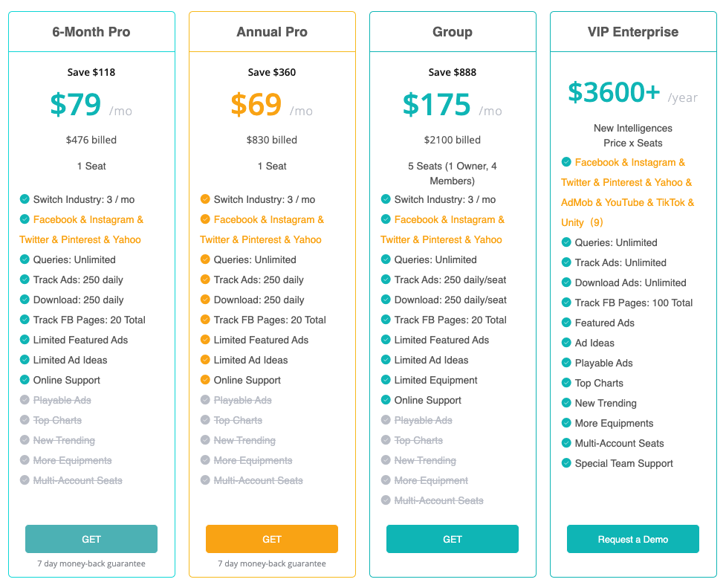The height and width of the screenshot is (588, 726).
Task: Click check icon next to Special Team Support
Action: pos(566,463)
